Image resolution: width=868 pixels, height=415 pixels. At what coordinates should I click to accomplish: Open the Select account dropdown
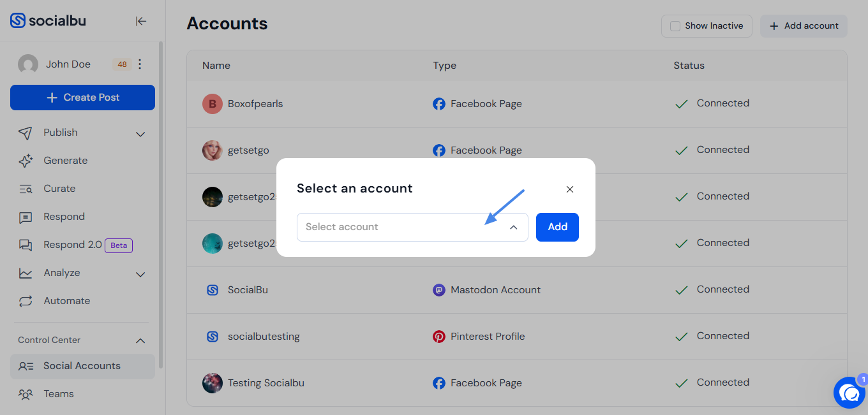coord(412,227)
